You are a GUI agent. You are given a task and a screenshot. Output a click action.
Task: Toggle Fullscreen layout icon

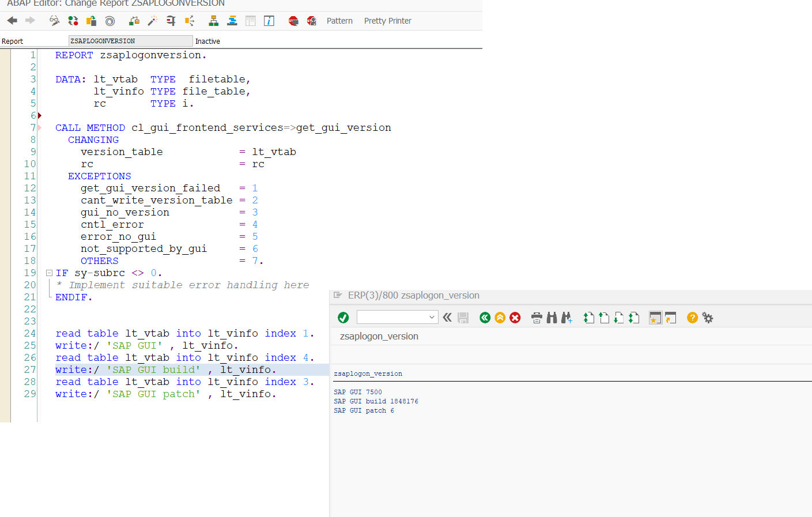[251, 21]
